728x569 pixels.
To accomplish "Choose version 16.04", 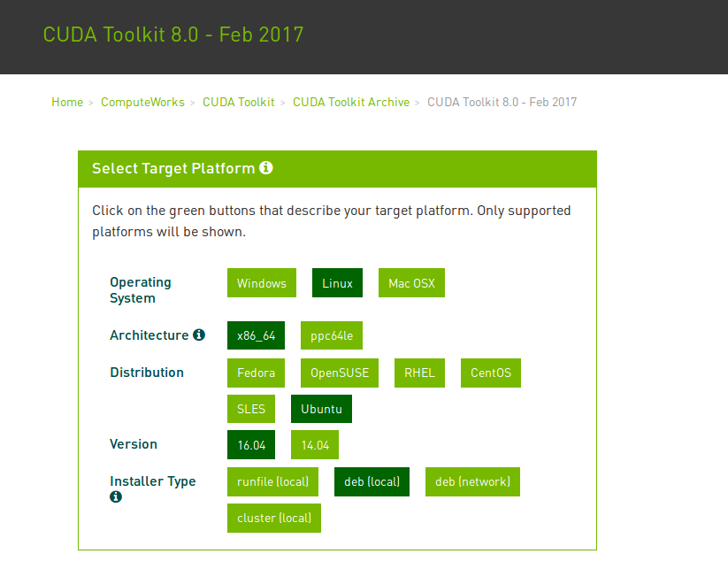I will [251, 445].
